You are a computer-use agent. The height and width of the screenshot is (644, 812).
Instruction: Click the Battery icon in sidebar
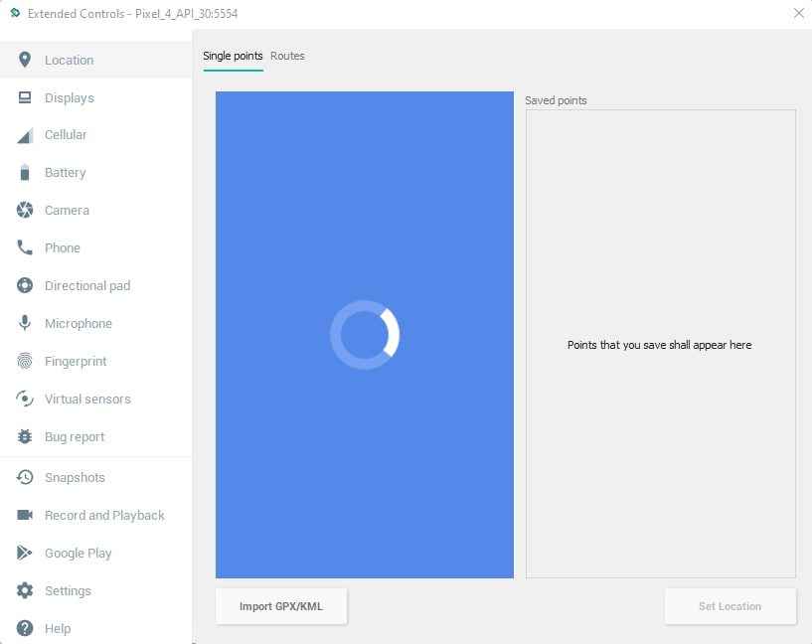24,172
